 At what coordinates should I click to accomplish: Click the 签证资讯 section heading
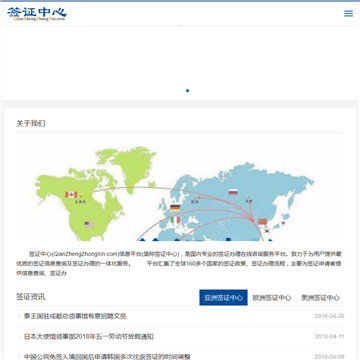[x=31, y=297]
